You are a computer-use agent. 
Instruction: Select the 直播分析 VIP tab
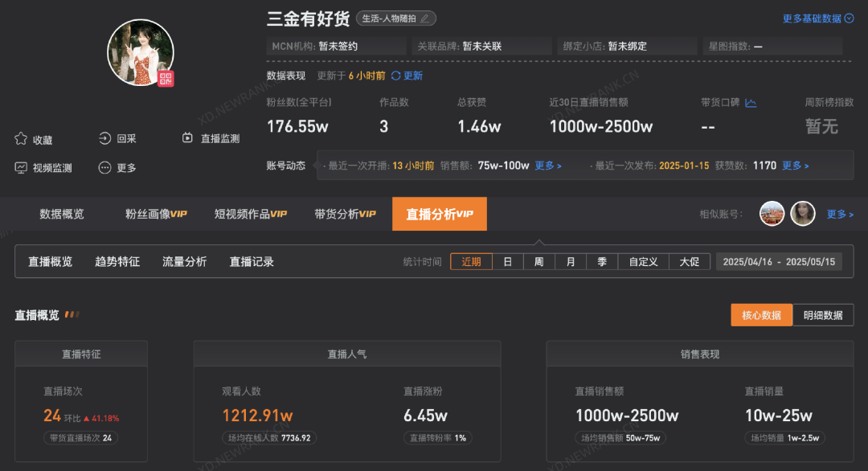[x=440, y=214]
